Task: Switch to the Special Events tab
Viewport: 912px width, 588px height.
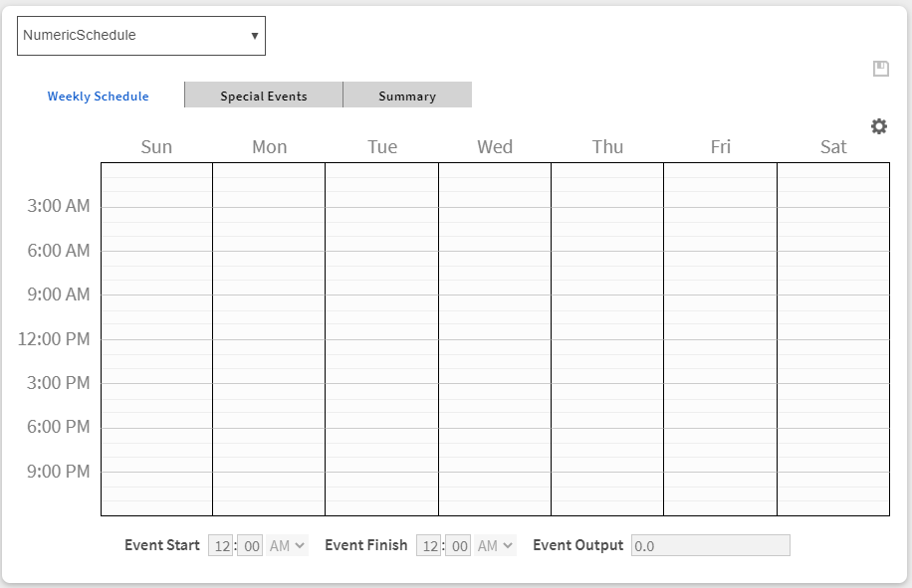Action: pos(264,97)
